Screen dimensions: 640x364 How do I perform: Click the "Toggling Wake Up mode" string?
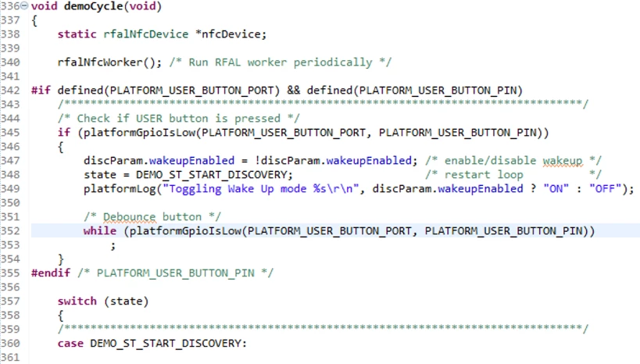point(261,189)
